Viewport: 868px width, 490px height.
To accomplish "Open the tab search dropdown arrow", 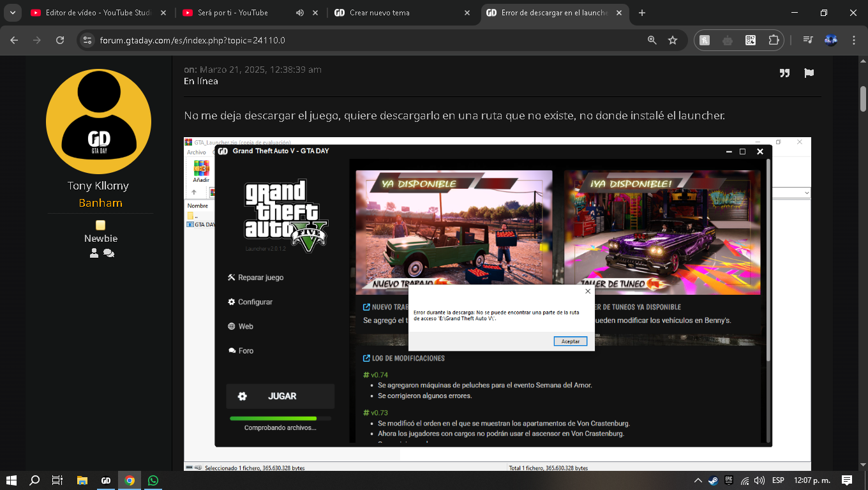I will click(x=12, y=13).
